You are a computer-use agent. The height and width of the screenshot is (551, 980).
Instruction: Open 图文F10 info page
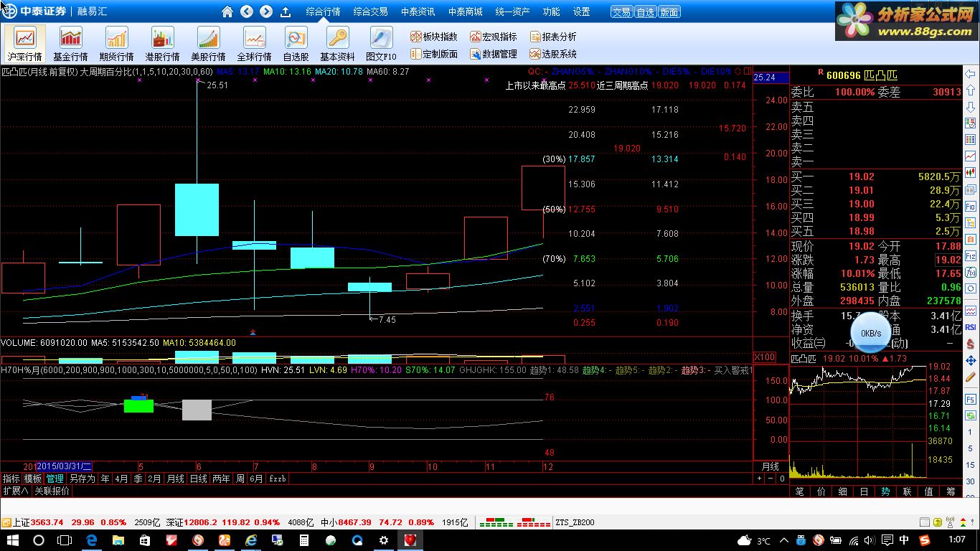click(x=381, y=43)
